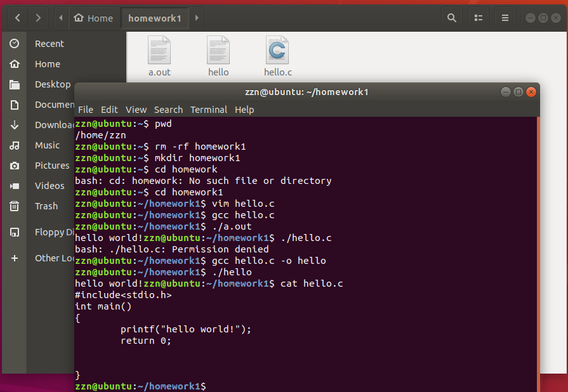Viewport: 568px width, 392px height.
Task: Click the plus icon for Other Locations
Action: 15,258
